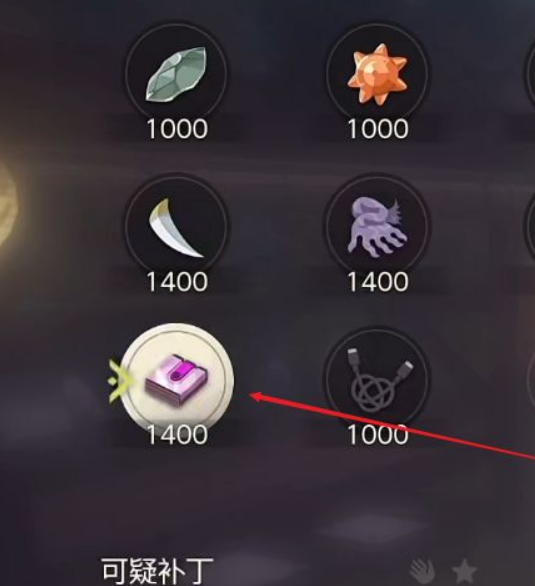Click the highlighted purple patch chip item

[x=178, y=380]
